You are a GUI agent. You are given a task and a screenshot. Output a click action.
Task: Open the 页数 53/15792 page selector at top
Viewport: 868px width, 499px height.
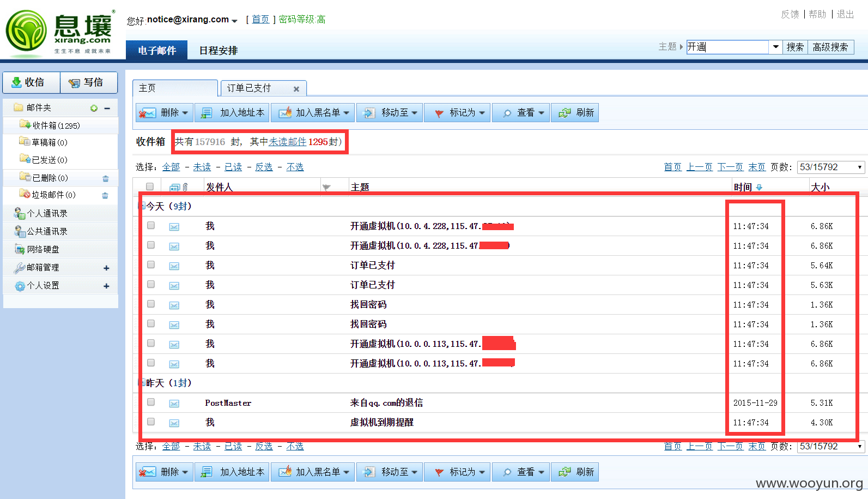(x=831, y=167)
